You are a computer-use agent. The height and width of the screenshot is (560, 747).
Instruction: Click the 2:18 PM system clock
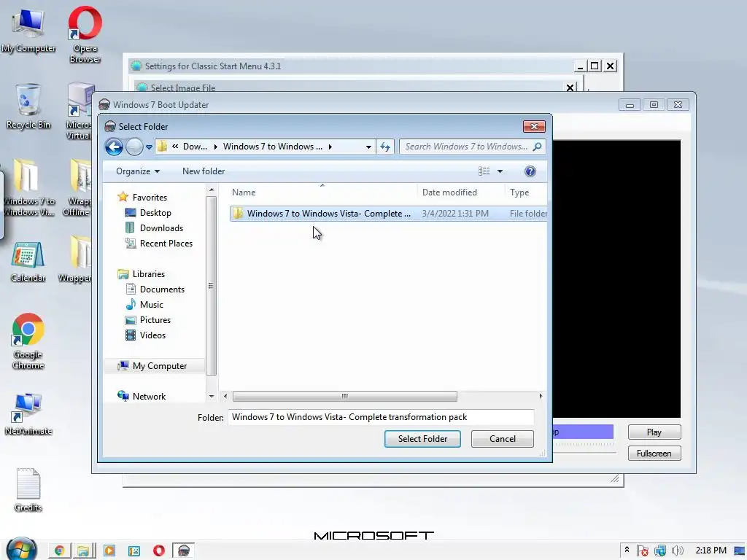point(711,551)
